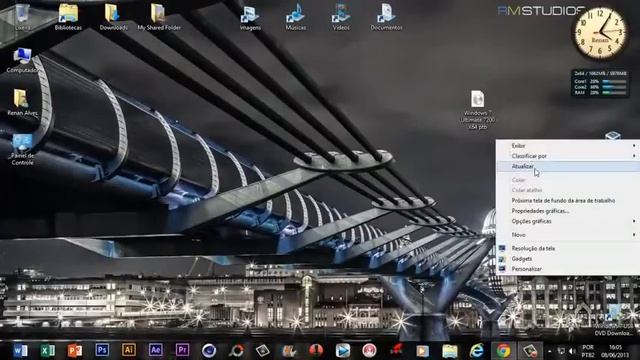
Task: Open the Lixeira recycle bin desktop icon
Action: [22, 17]
